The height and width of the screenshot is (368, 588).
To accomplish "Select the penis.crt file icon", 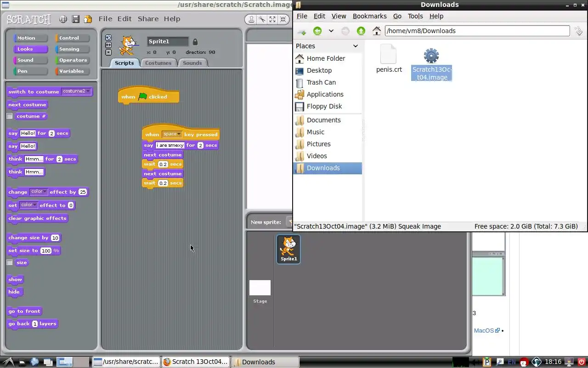I will coord(389,54).
